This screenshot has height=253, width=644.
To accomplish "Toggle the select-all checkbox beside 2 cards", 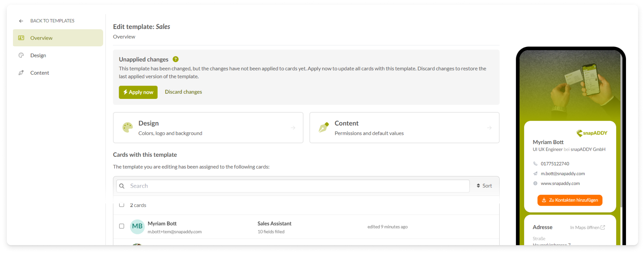I will (x=122, y=205).
